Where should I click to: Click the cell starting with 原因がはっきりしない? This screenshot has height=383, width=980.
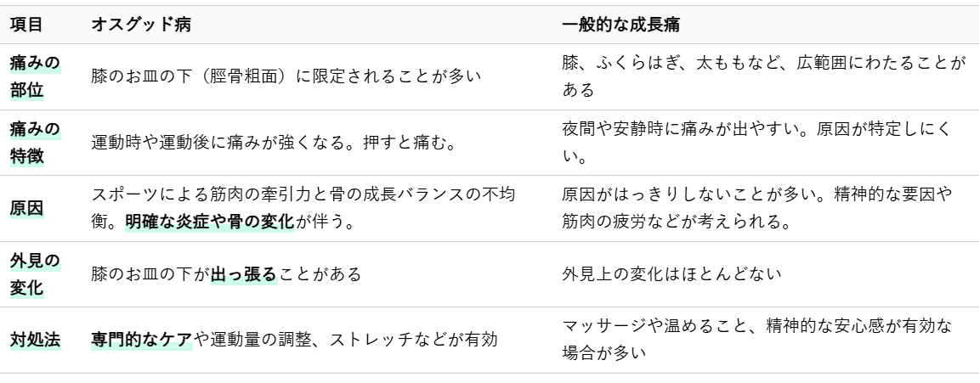[756, 208]
